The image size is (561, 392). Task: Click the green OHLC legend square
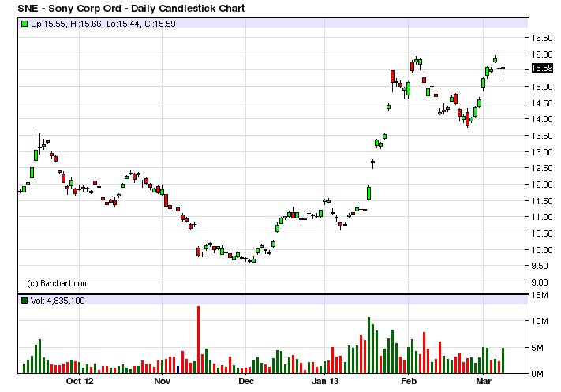pyautogui.click(x=24, y=24)
